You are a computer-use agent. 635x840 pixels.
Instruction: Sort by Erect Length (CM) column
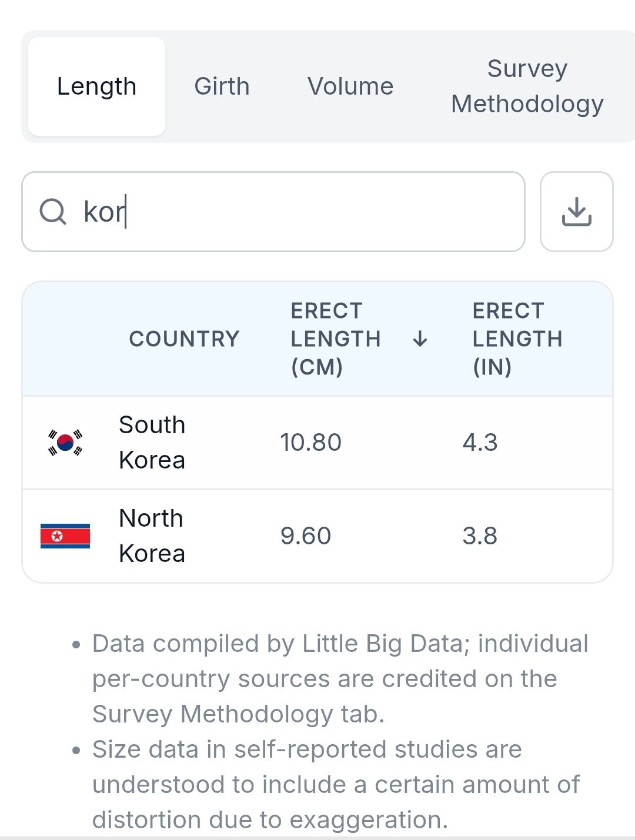pos(336,339)
